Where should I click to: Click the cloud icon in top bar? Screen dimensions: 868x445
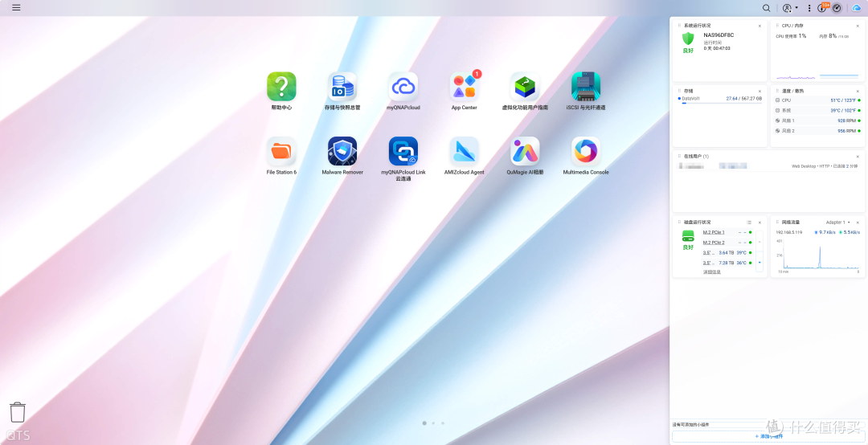857,8
